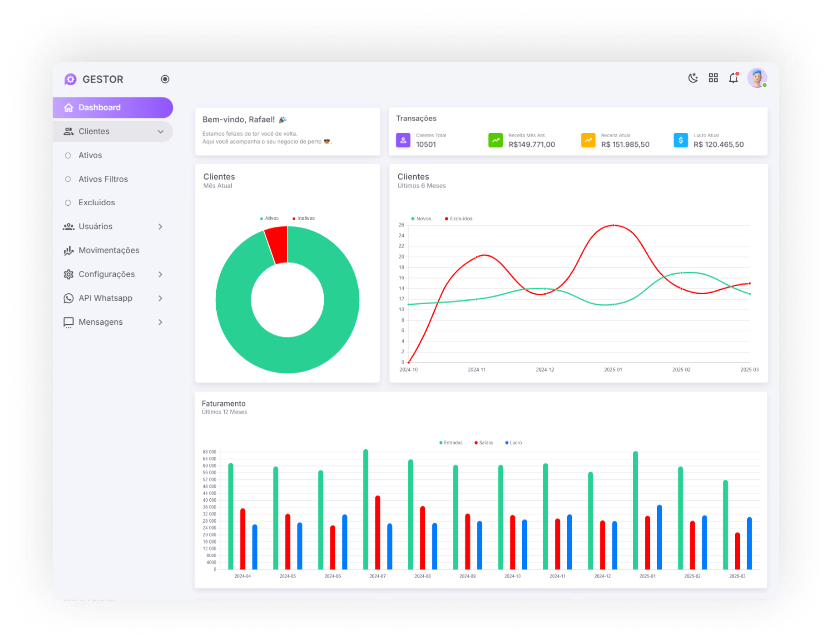Open the Ativos submenu item
832x644 pixels.
coord(90,155)
